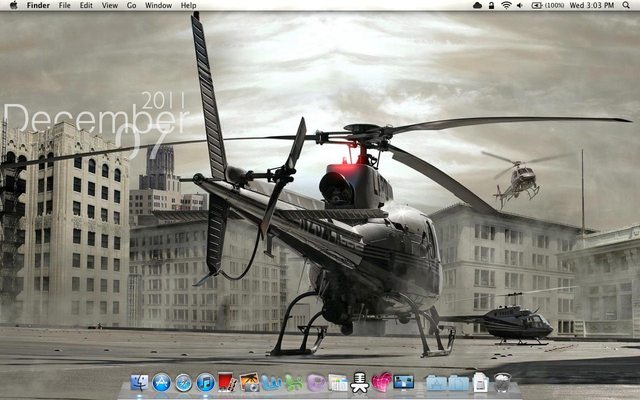Open the View menu
Image resolution: width=640 pixels, height=400 pixels.
tap(110, 5)
